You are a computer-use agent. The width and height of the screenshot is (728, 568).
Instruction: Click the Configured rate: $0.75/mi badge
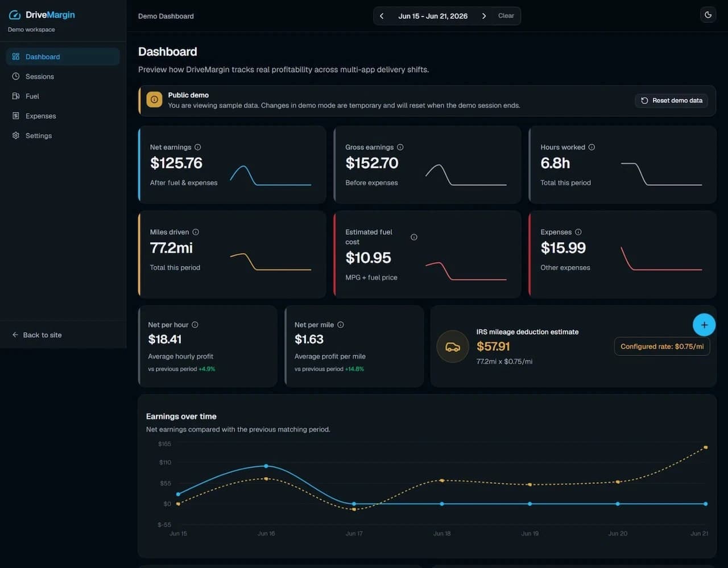click(662, 346)
